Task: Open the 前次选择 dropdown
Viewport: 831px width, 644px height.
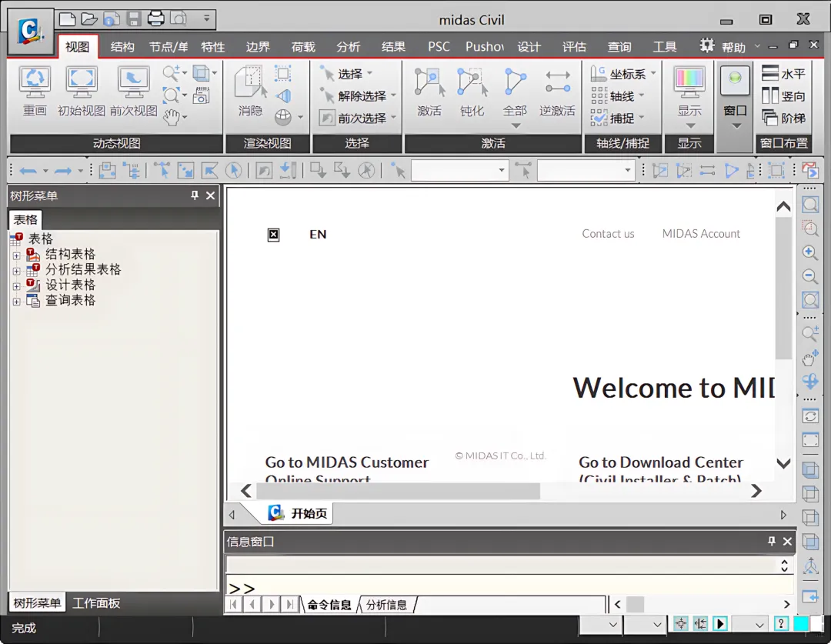Action: pyautogui.click(x=393, y=117)
